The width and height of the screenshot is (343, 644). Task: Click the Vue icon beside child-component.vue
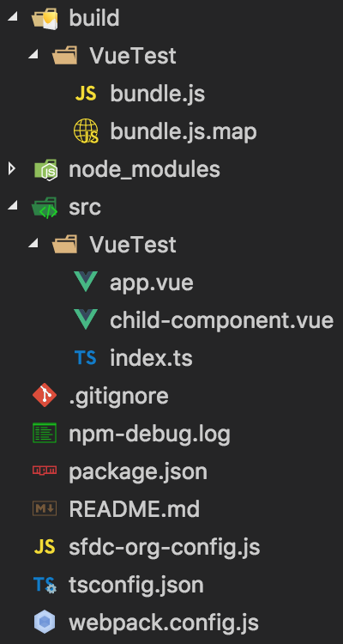[x=86, y=319]
